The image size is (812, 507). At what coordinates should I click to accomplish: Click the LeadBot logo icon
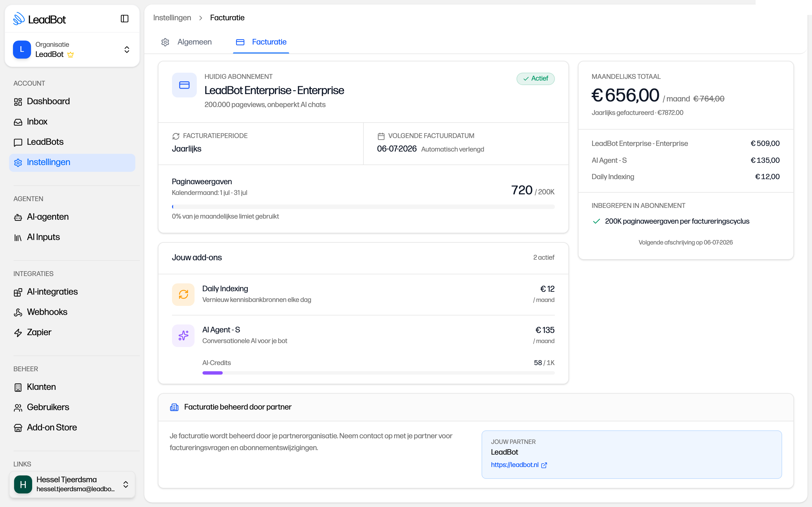[19, 19]
